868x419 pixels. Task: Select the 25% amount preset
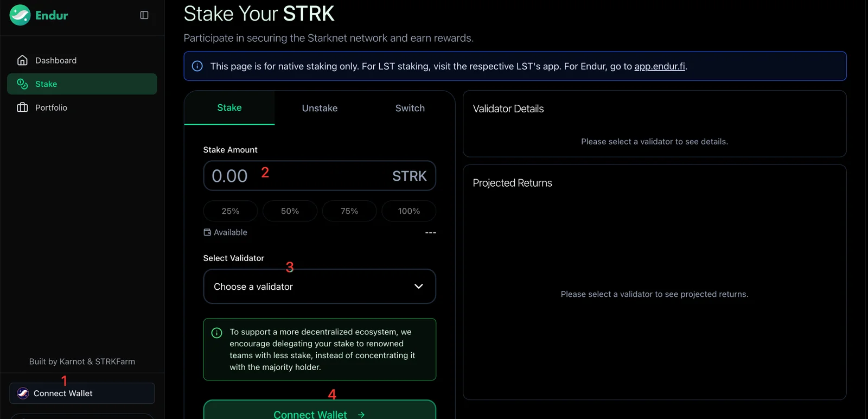tap(231, 211)
